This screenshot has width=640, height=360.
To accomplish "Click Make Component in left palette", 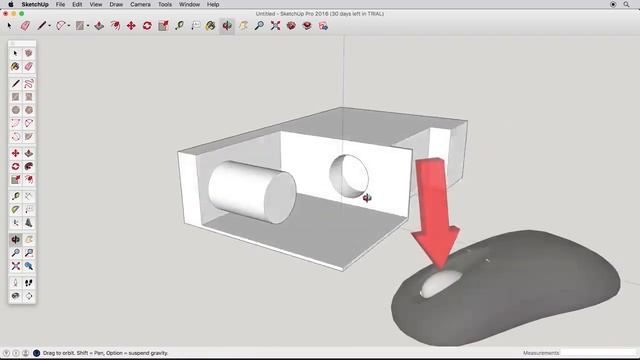I will pos(29,53).
